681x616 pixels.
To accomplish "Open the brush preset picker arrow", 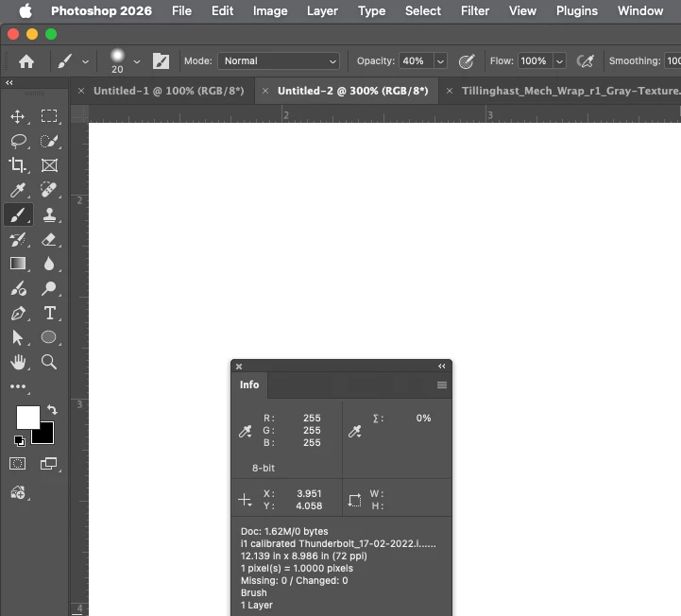I will click(x=137, y=61).
